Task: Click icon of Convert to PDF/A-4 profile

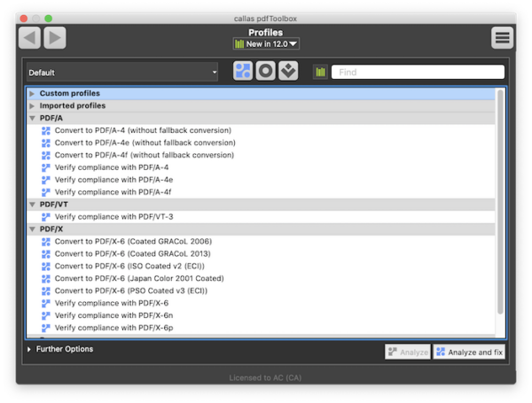Action: point(46,130)
